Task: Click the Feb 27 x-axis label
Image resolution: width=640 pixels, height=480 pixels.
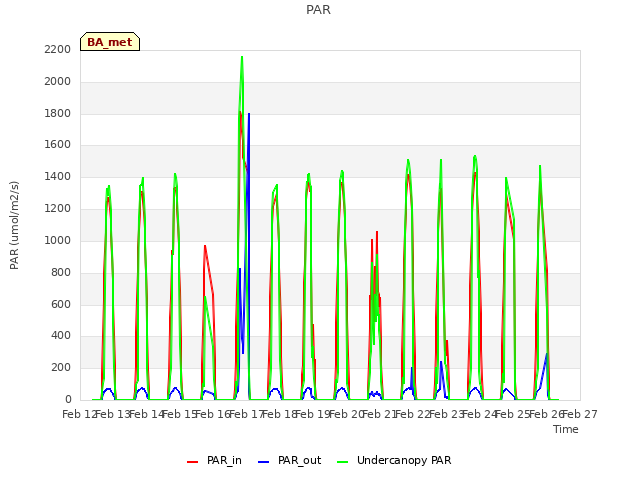Action: click(580, 414)
